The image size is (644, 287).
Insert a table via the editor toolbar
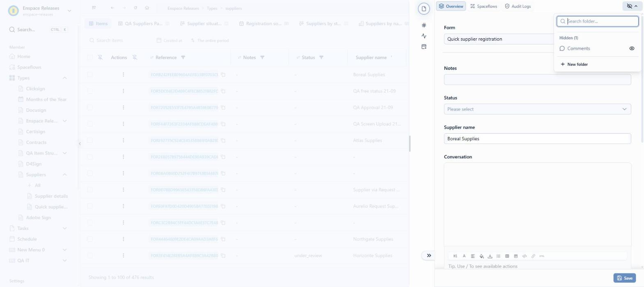coord(507,256)
